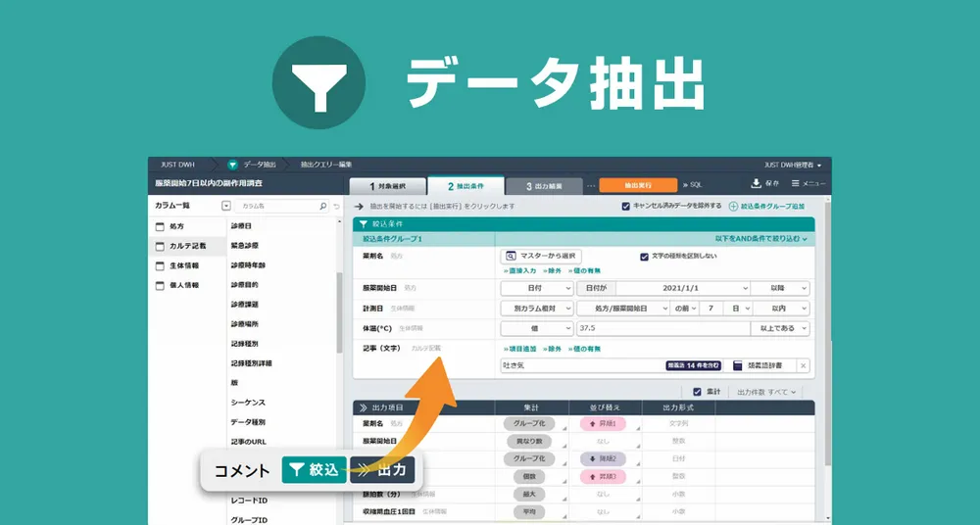The width and height of the screenshot is (980, 525).
Task: Open the 値 dropdown for 体温
Action: click(x=537, y=328)
